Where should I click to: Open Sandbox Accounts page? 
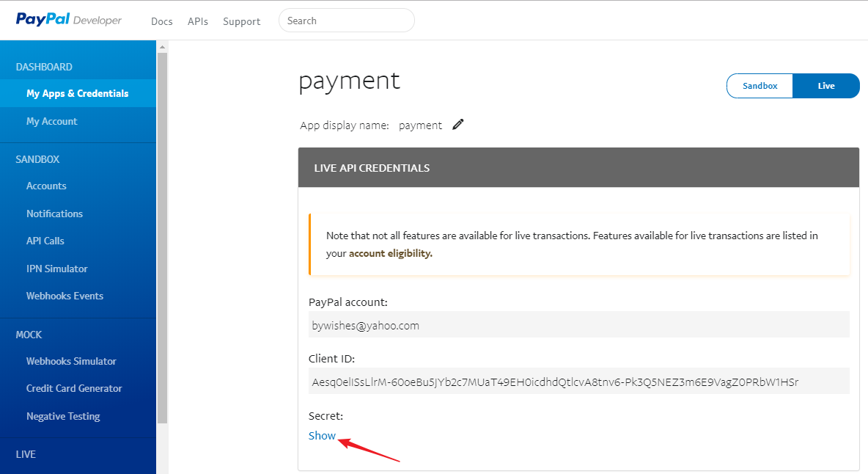[46, 186]
